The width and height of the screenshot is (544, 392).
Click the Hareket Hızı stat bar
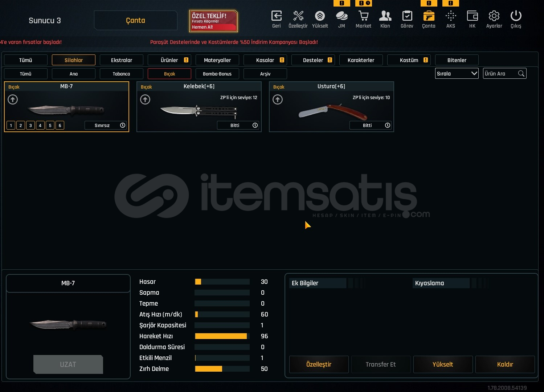222,336
